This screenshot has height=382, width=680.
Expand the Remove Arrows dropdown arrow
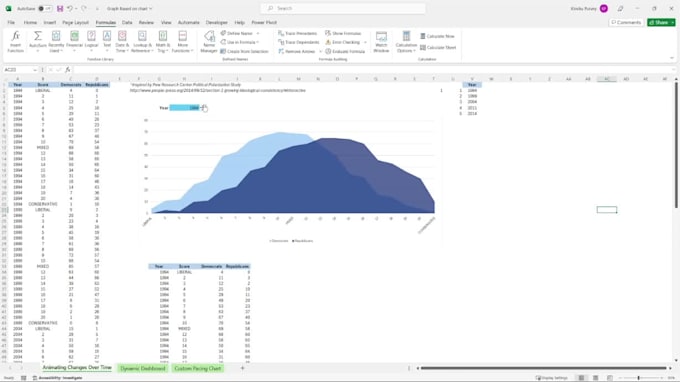[x=320, y=52]
